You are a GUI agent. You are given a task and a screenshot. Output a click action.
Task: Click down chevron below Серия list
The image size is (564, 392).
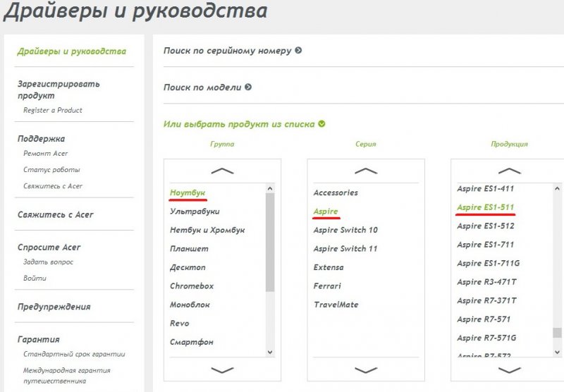coord(366,369)
